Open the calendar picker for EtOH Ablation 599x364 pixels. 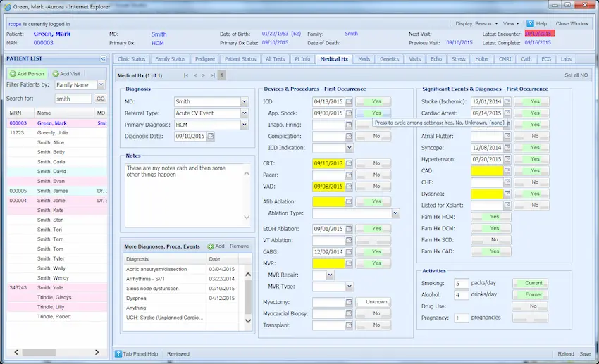[x=349, y=229]
